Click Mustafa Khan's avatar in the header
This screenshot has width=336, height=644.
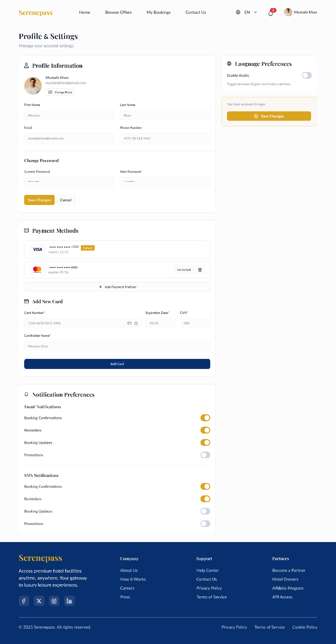tap(288, 12)
